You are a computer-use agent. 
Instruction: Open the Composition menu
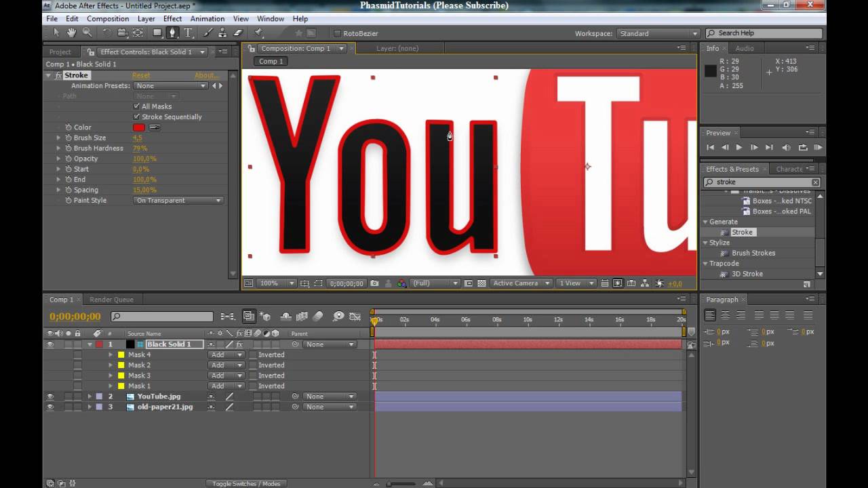pyautogui.click(x=108, y=18)
